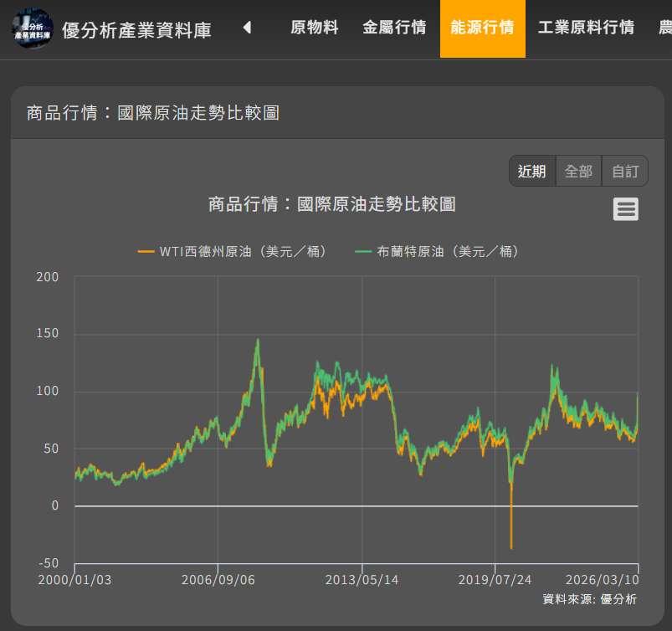Screen dimensions: 672x631
Task: Open the 金屬行情 tab
Action: (394, 28)
